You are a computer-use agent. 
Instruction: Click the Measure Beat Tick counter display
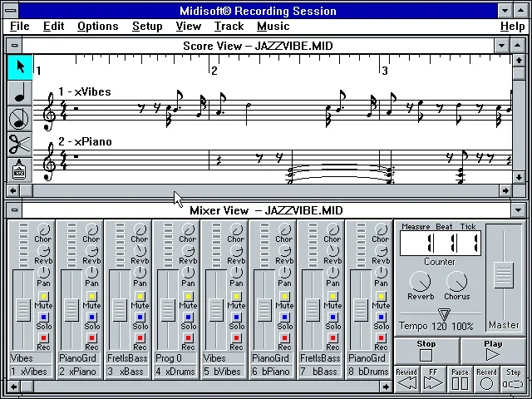tap(441, 244)
